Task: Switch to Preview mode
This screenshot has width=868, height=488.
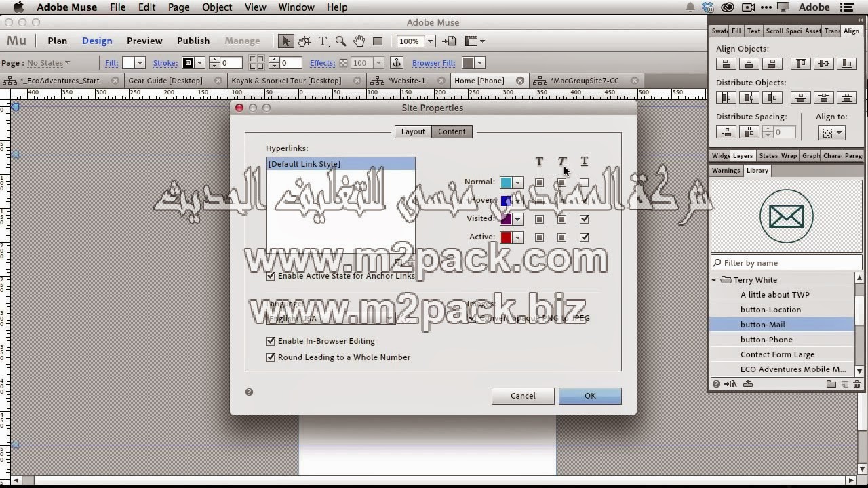Action: pos(144,41)
